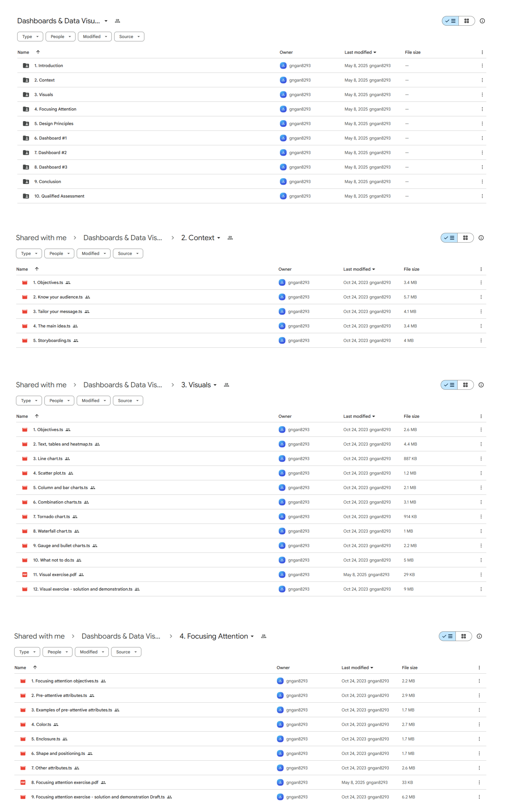Open People filter in Focusing Attention section

[x=57, y=652]
